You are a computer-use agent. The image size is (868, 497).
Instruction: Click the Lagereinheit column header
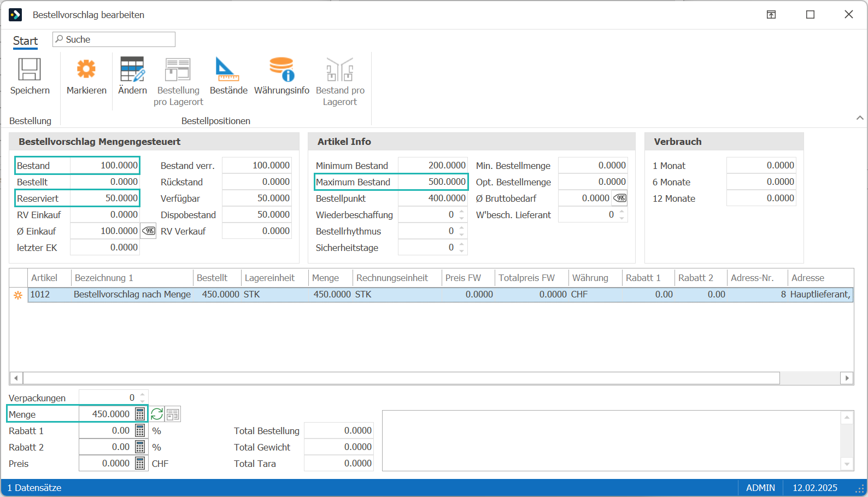pyautogui.click(x=275, y=278)
